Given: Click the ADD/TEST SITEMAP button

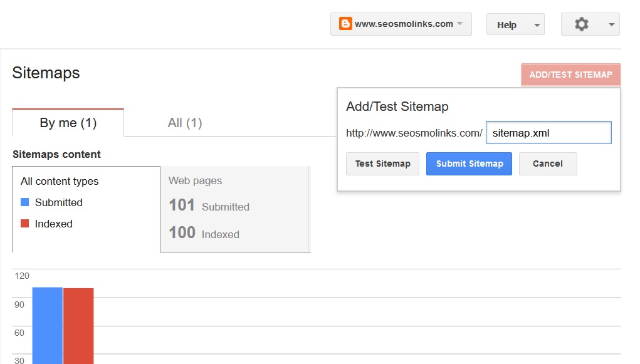Looking at the screenshot, I should (570, 75).
